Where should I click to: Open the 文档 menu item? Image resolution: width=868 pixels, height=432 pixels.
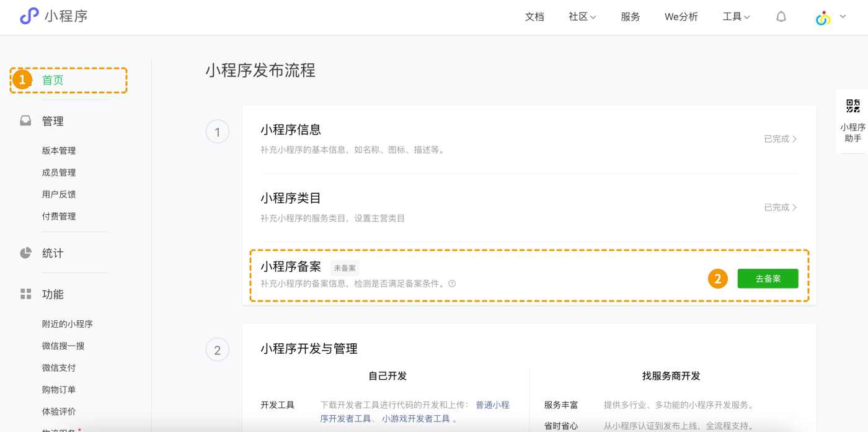(534, 17)
